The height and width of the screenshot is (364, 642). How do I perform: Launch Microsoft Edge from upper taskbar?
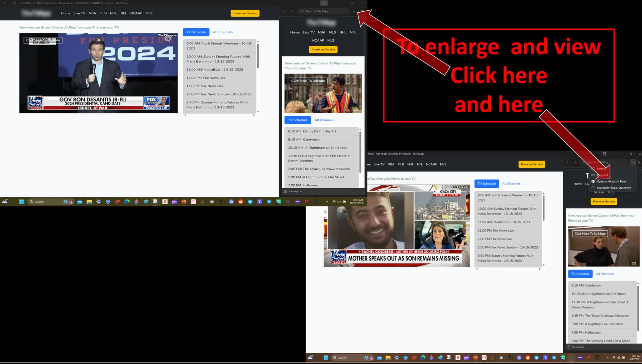click(x=127, y=202)
